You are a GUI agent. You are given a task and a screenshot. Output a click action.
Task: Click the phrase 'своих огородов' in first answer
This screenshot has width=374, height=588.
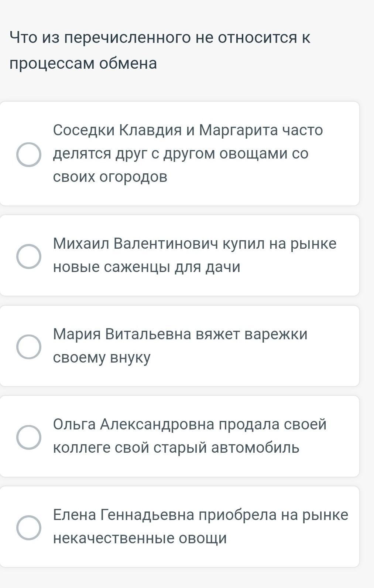tap(110, 177)
